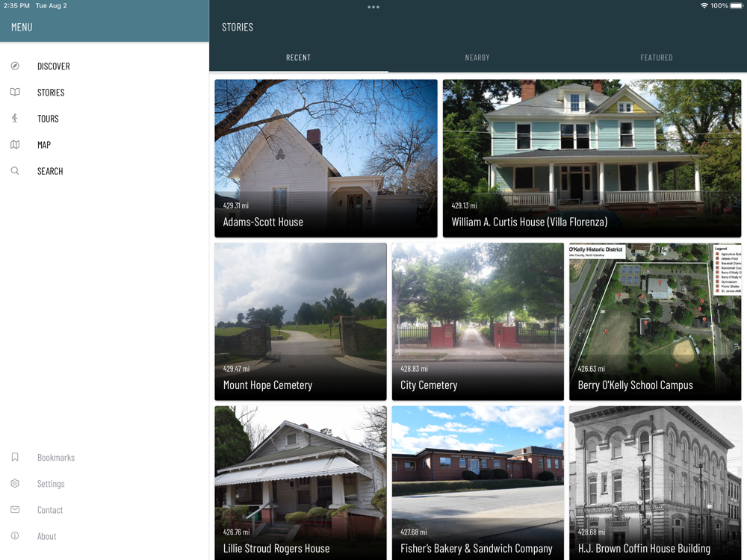Click the 428.68 mi distance label
Screen dimensions: 747x560
click(x=591, y=532)
